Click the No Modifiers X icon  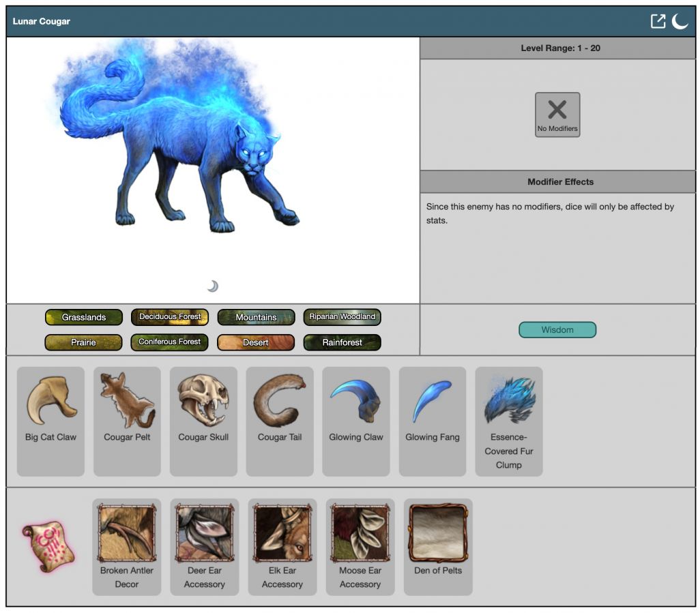(x=557, y=115)
